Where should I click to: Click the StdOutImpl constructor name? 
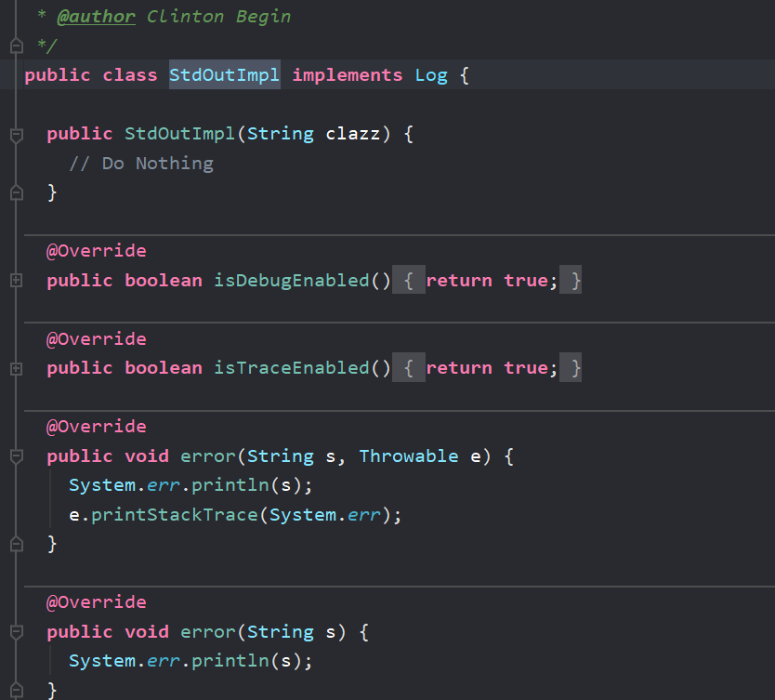click(x=180, y=134)
